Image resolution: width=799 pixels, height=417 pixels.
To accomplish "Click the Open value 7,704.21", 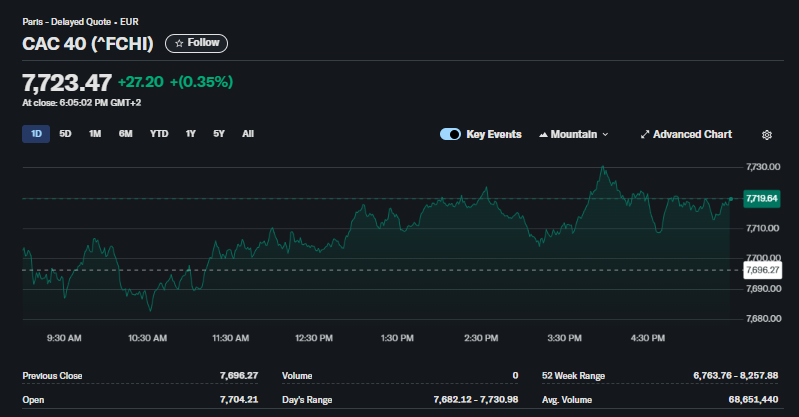I will tap(239, 399).
